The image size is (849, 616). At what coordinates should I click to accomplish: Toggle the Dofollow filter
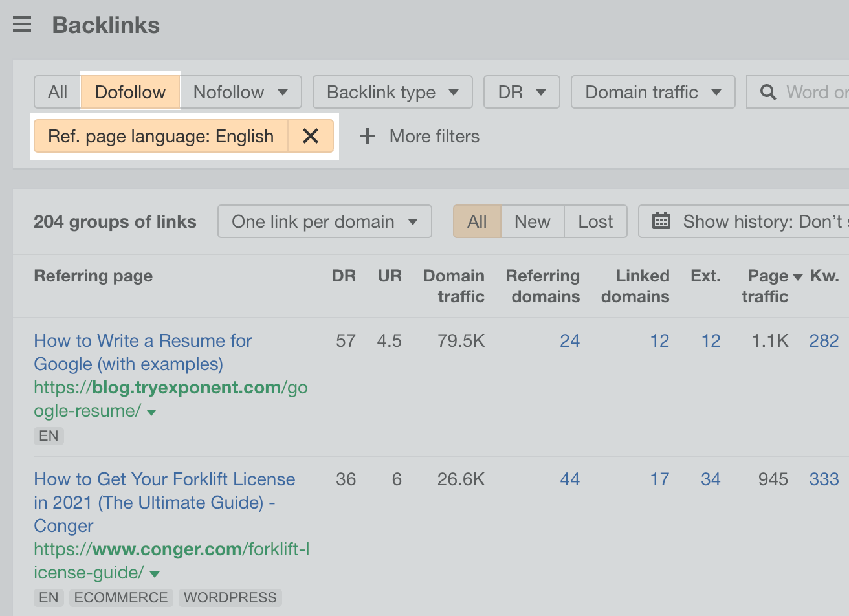tap(130, 92)
